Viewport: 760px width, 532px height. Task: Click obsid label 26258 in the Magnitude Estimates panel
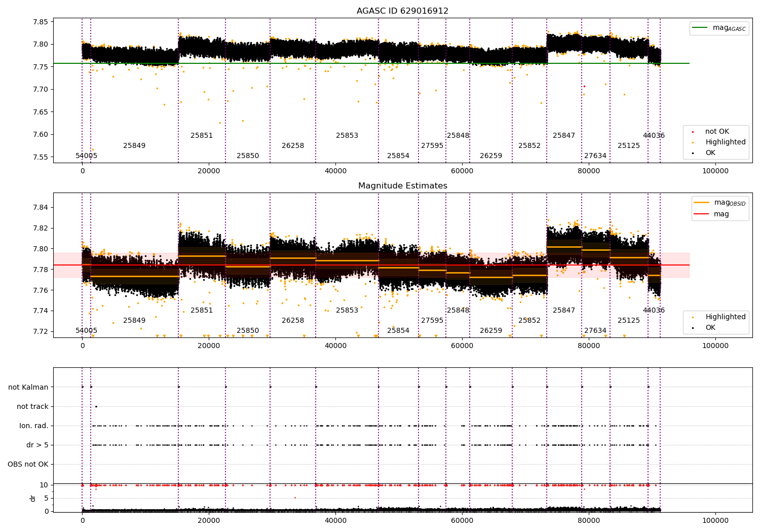[x=293, y=321]
